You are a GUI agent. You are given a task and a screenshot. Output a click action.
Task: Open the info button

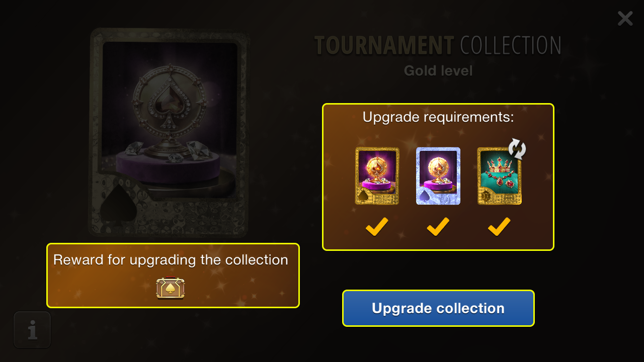(x=32, y=330)
